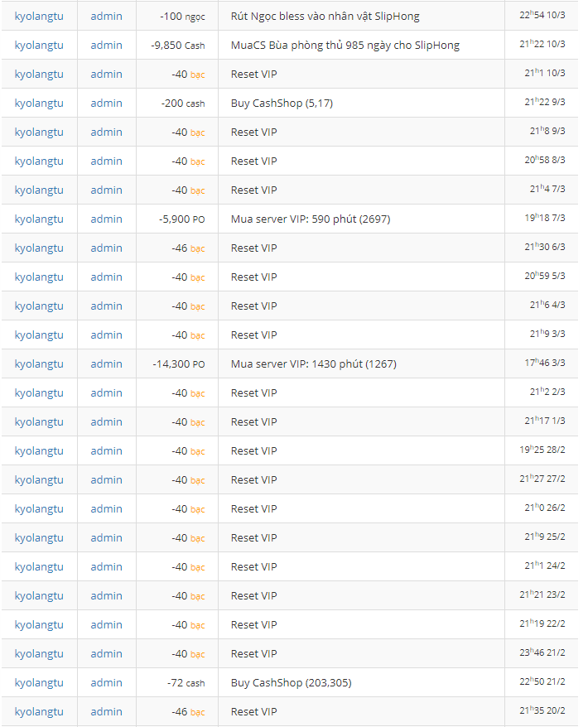Click kyolangtu in the row dated 28/2

(x=39, y=451)
